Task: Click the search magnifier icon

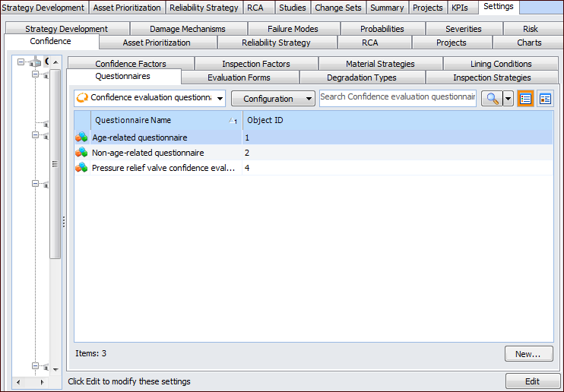Action: 492,99
